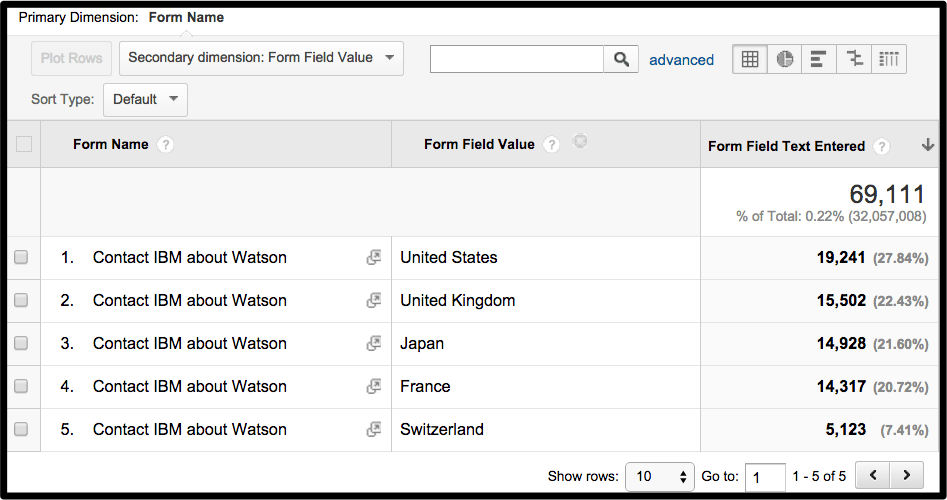Go to the next page of results
This screenshot has width=947, height=500.
pos(907,475)
